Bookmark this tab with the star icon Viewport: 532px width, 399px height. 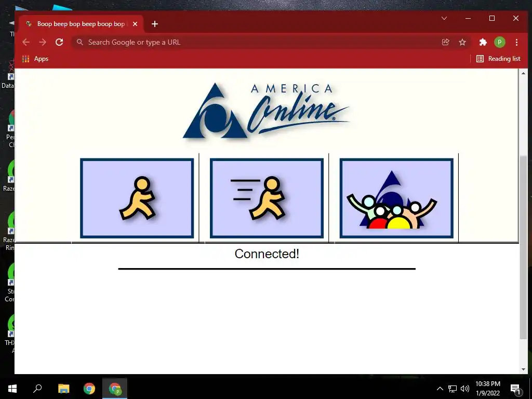tap(462, 42)
